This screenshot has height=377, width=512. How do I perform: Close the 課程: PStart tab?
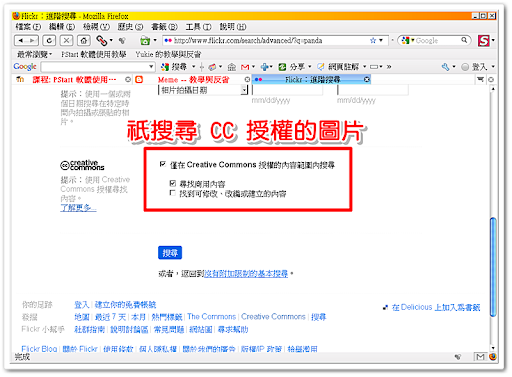tap(128, 79)
